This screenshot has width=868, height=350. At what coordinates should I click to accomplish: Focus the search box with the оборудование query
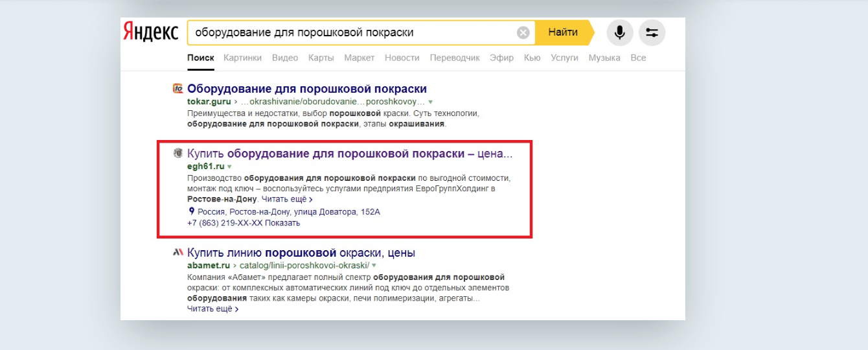[x=362, y=32]
